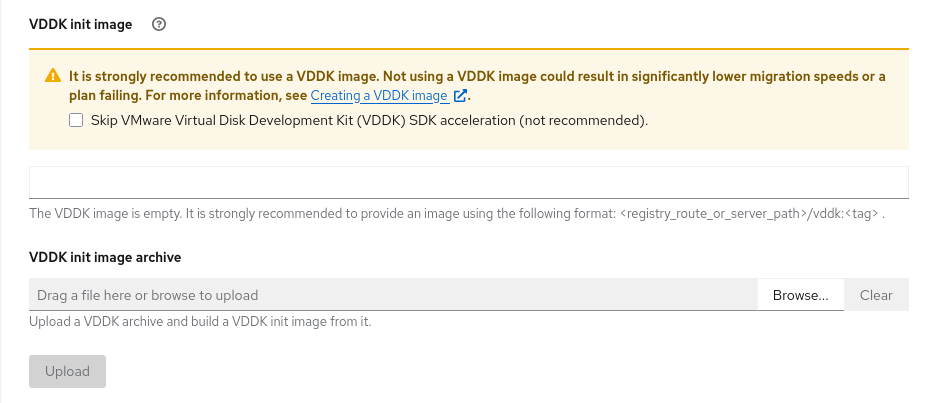
Task: Open the Creating a VDDK image link
Action: pos(379,96)
